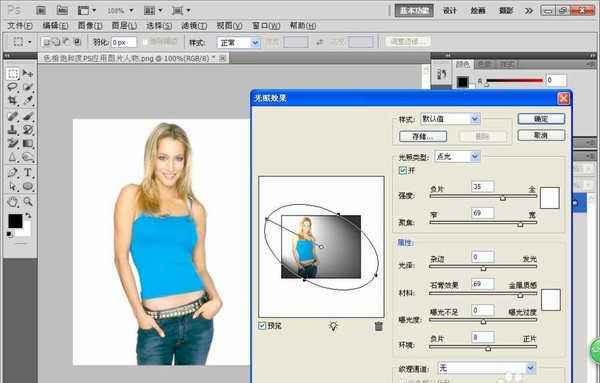Launch Bridge from the top application bar
This screenshot has height=383, width=600.
41,10
